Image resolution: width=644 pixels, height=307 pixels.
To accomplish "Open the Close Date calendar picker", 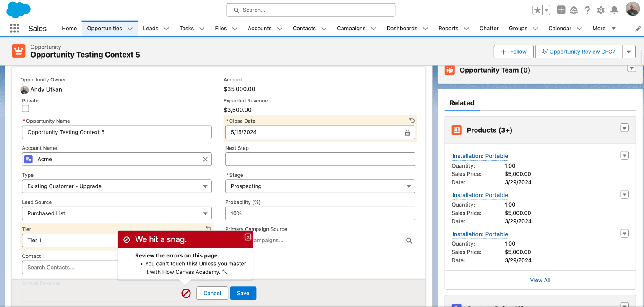I will [x=407, y=132].
